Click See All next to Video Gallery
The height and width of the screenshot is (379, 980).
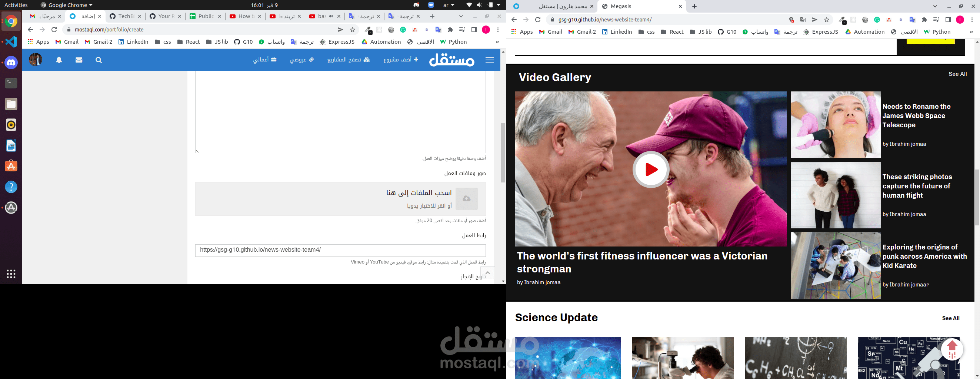tap(958, 74)
